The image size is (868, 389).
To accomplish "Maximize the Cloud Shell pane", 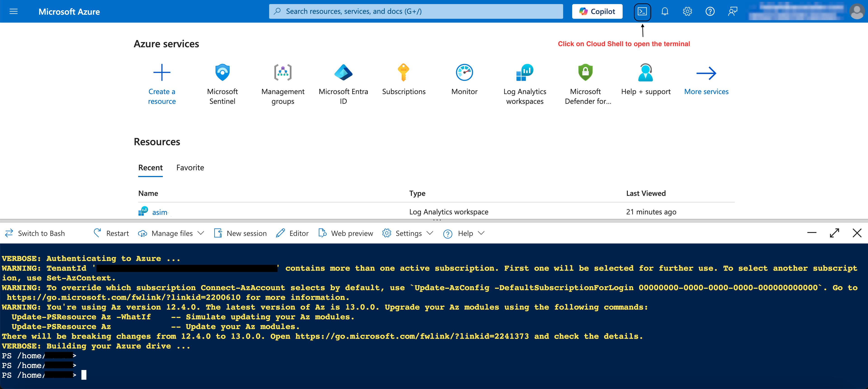I will point(834,233).
